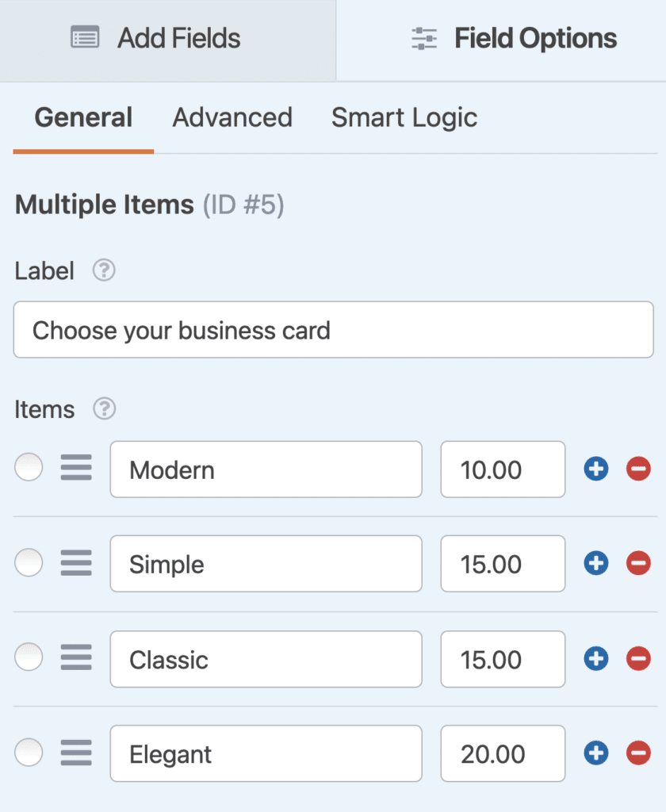
Task: Click the drag handle beside Simple
Action: click(76, 563)
